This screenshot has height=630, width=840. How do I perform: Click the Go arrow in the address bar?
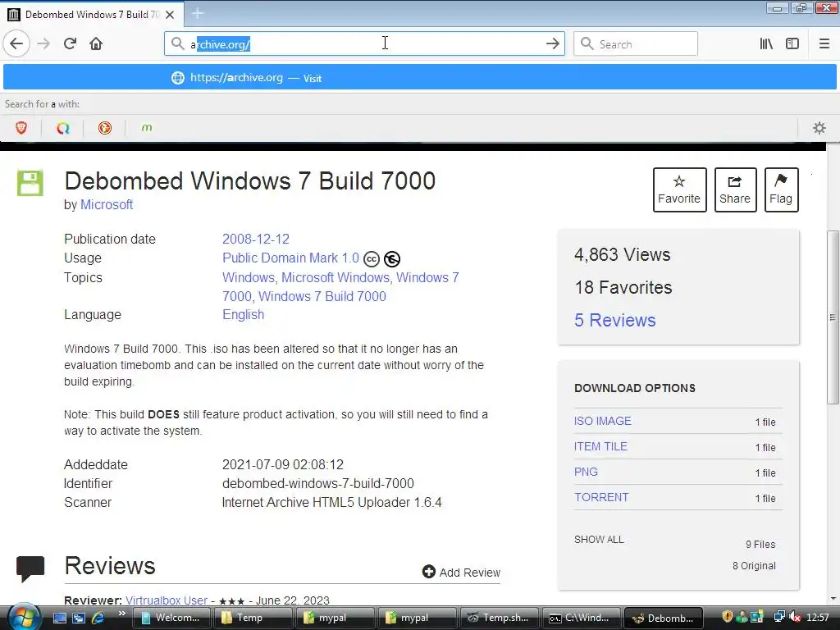[552, 44]
